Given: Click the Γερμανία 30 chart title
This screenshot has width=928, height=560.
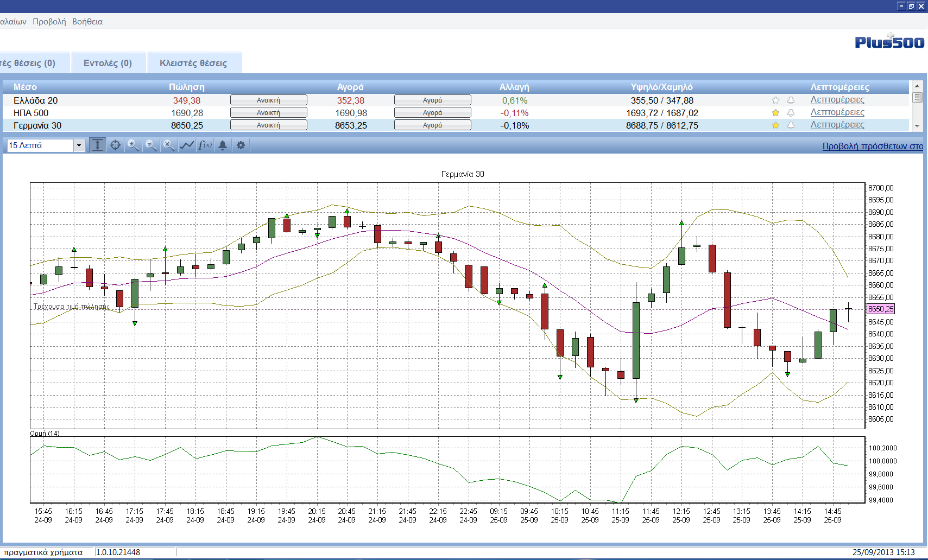Looking at the screenshot, I should click(x=463, y=174).
